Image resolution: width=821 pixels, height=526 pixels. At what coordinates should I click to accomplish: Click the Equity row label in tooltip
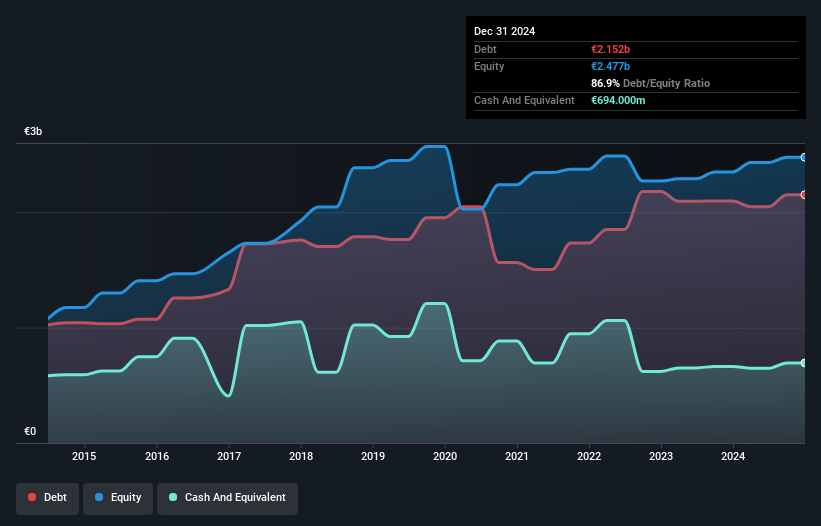pyautogui.click(x=489, y=66)
